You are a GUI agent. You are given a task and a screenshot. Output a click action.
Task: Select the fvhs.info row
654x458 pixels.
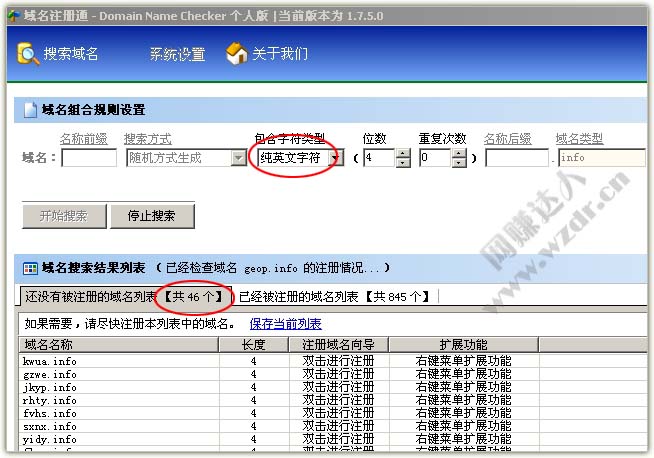(x=333, y=413)
